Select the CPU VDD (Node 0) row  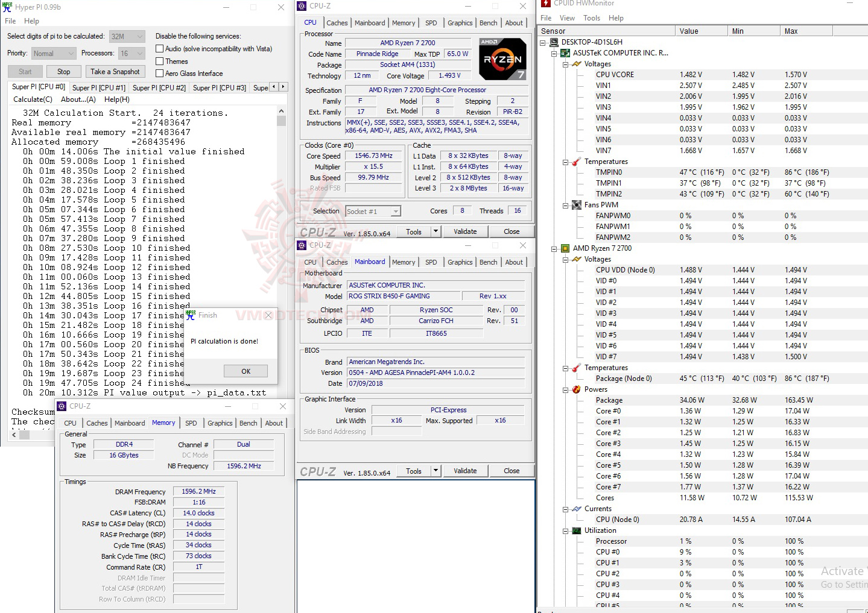pyautogui.click(x=703, y=270)
